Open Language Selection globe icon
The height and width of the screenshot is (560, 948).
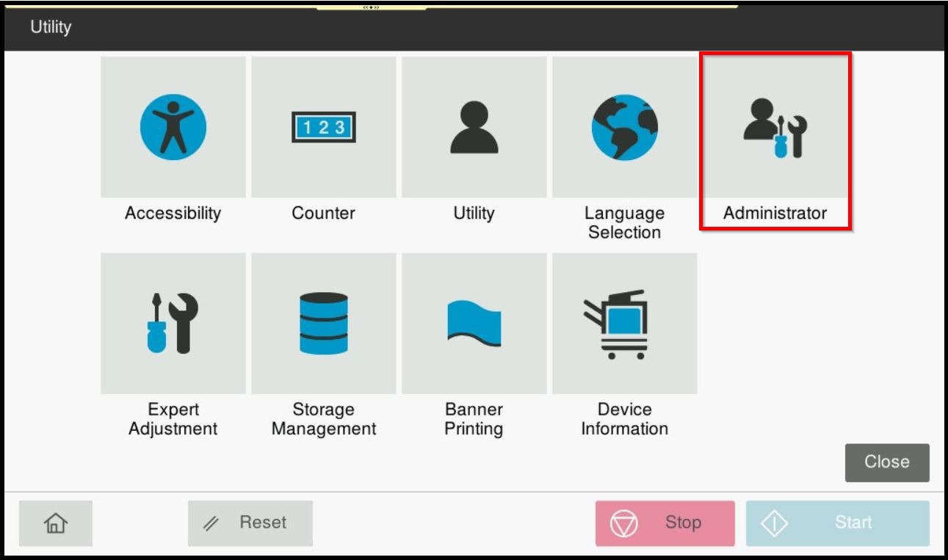(624, 127)
